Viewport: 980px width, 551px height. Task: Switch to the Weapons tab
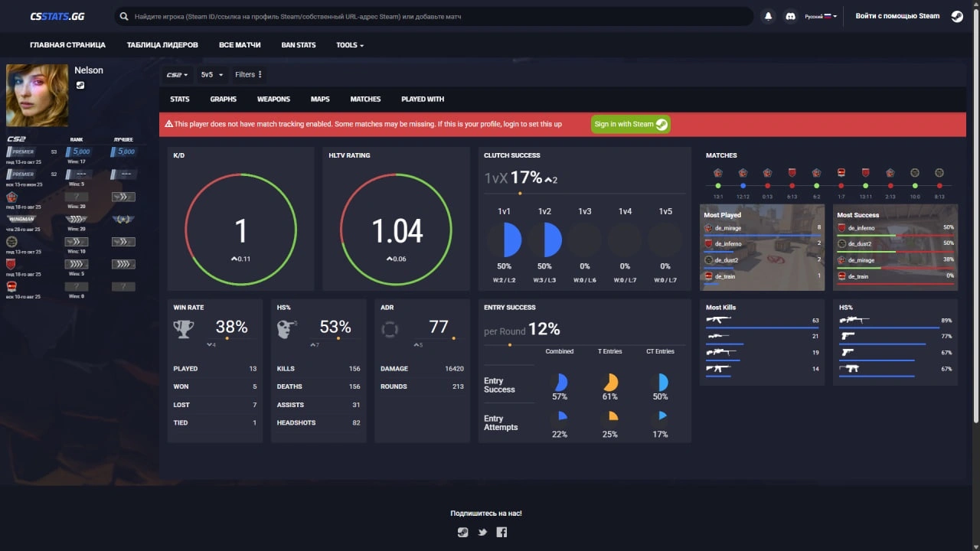pos(273,99)
